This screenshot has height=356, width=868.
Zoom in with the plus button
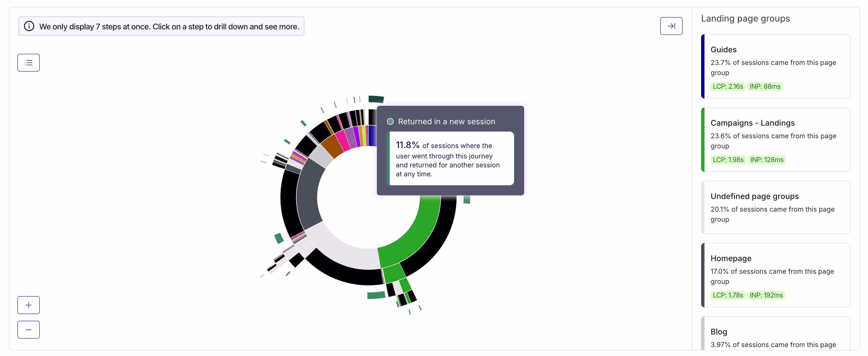[29, 305]
